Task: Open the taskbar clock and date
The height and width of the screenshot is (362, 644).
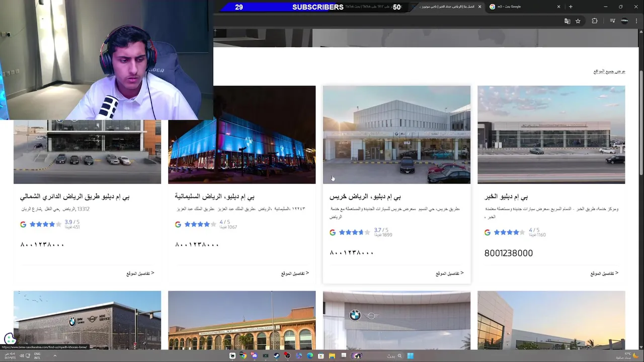Action: [x=10, y=356]
